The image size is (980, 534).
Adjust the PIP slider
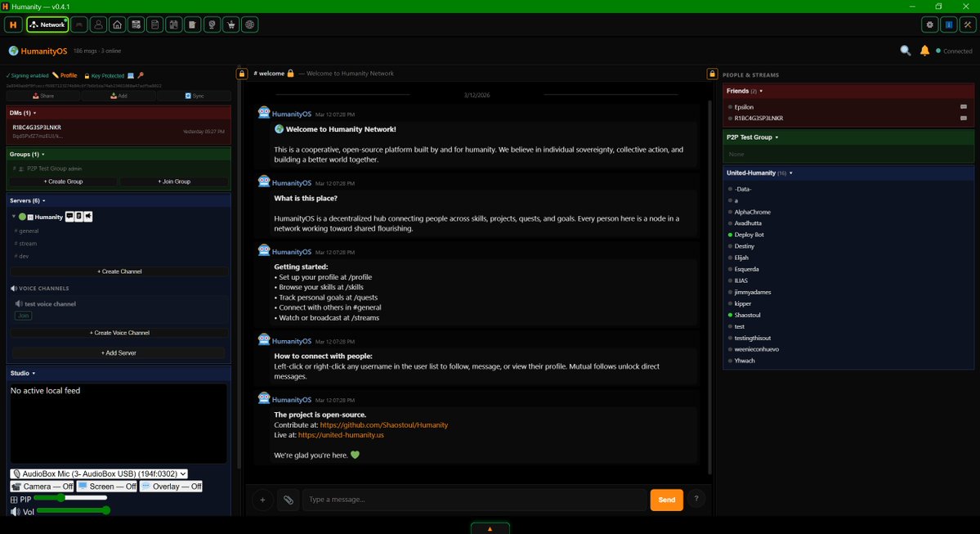tap(70, 498)
